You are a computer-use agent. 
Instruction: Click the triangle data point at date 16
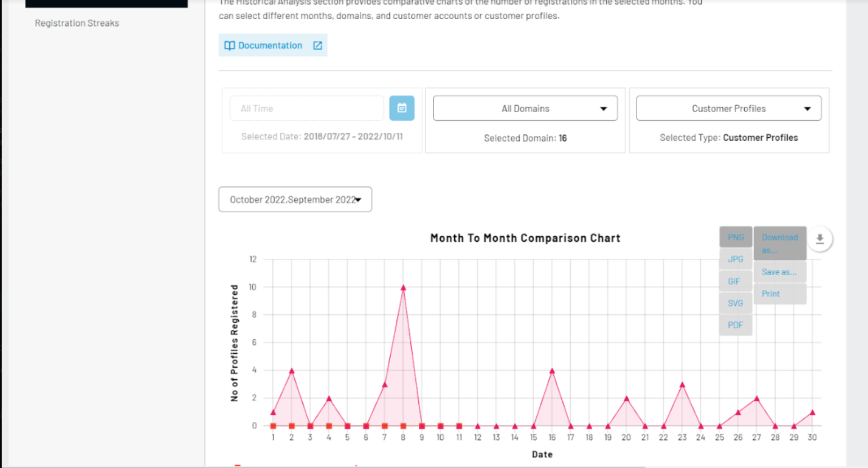tap(552, 371)
